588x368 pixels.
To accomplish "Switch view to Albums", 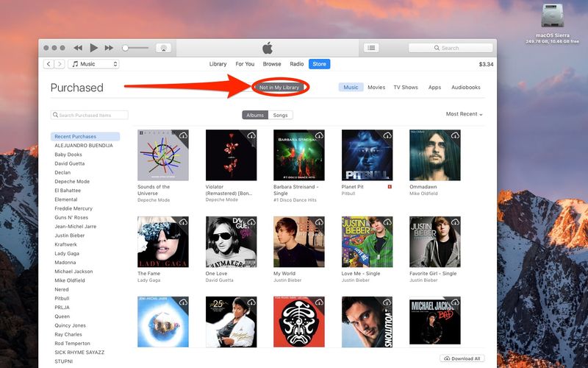I will pyautogui.click(x=255, y=115).
